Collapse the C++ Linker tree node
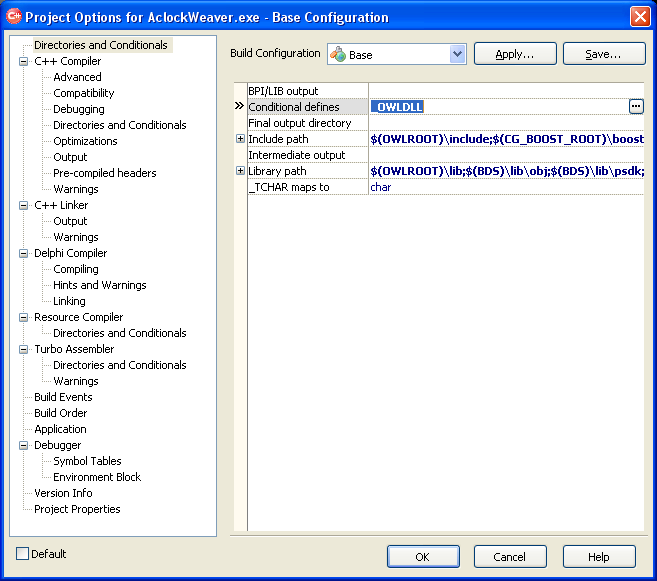 pos(23,206)
